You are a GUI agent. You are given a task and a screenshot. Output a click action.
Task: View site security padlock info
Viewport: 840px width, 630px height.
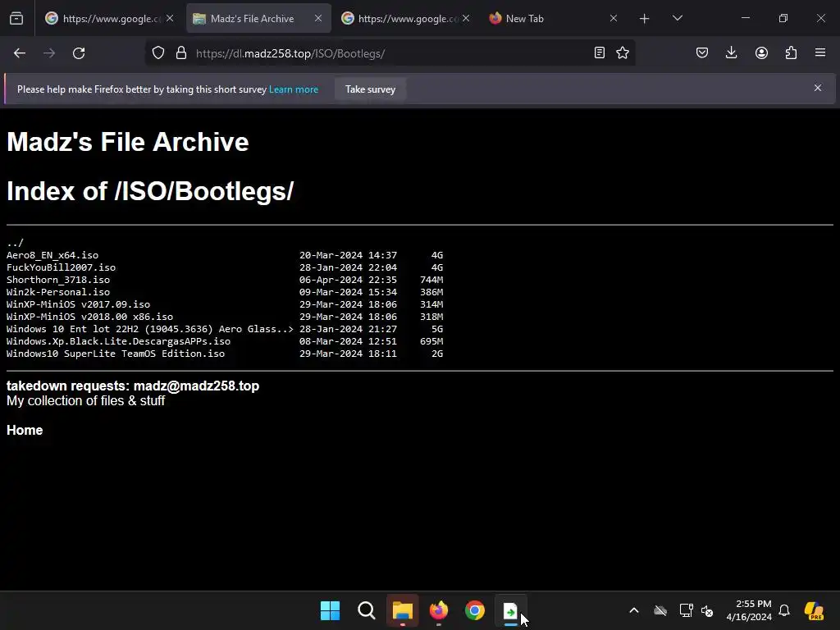coord(181,53)
